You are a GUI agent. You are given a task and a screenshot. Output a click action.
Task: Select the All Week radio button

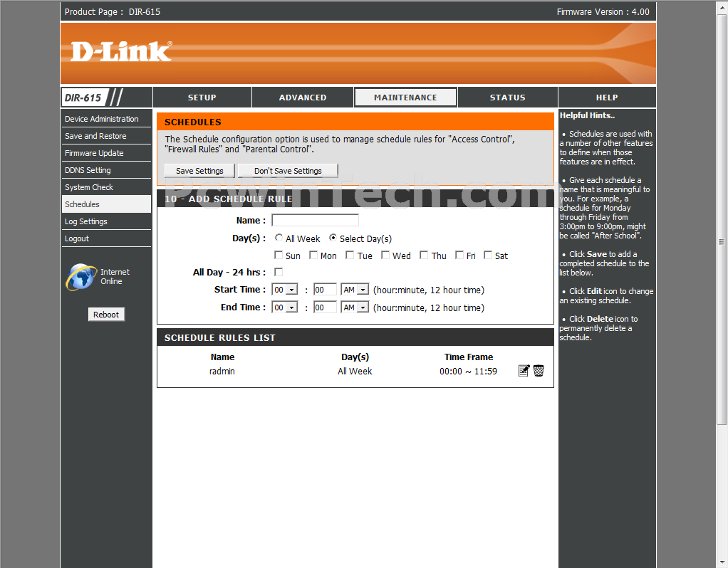[279, 238]
